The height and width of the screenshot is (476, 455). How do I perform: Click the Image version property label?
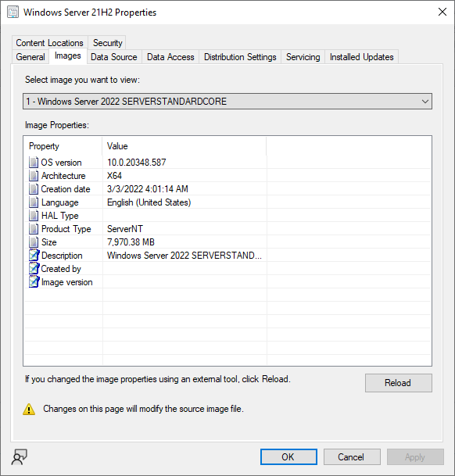tap(66, 282)
